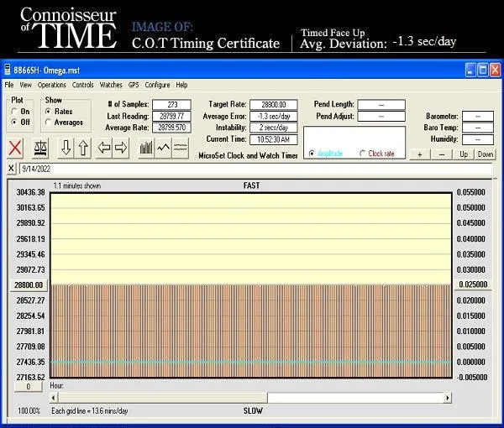Click the scrollbar left arrow

(x=54, y=398)
